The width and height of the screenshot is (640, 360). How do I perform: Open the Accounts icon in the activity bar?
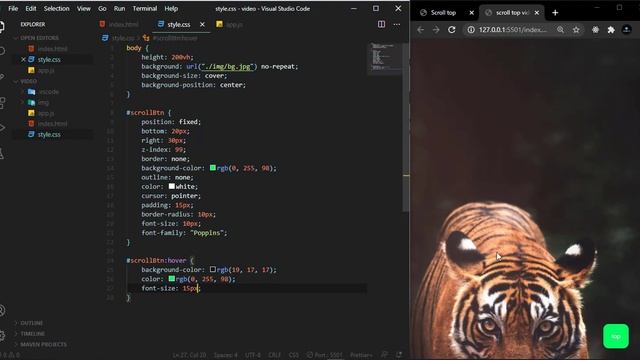2,311
